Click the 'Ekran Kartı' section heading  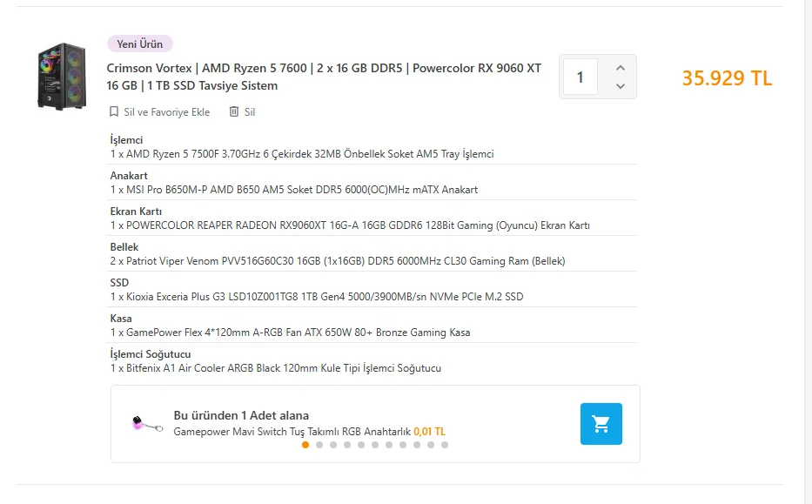(x=136, y=212)
